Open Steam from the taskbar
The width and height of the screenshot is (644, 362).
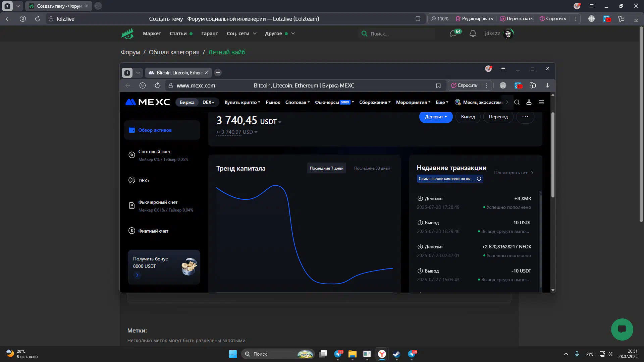click(396, 354)
